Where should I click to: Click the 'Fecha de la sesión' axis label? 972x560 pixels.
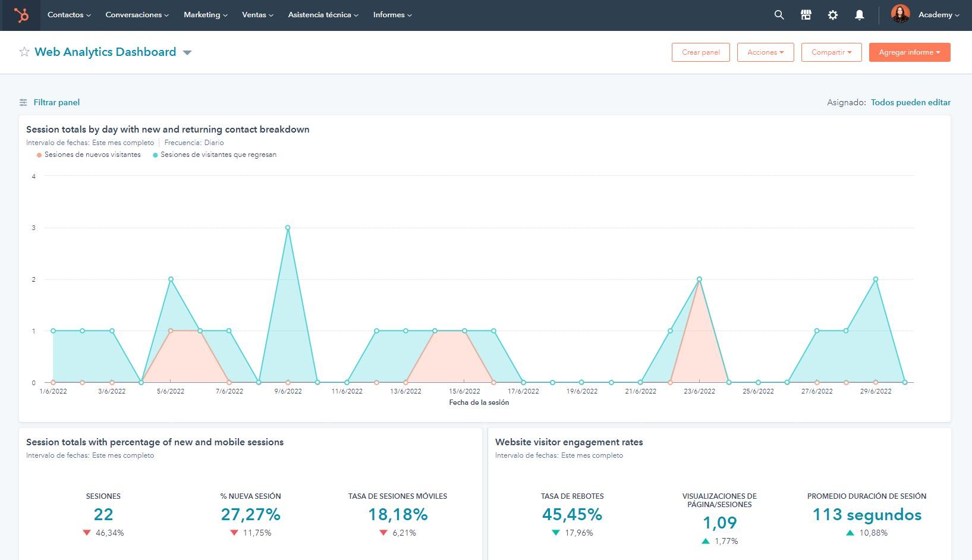479,402
